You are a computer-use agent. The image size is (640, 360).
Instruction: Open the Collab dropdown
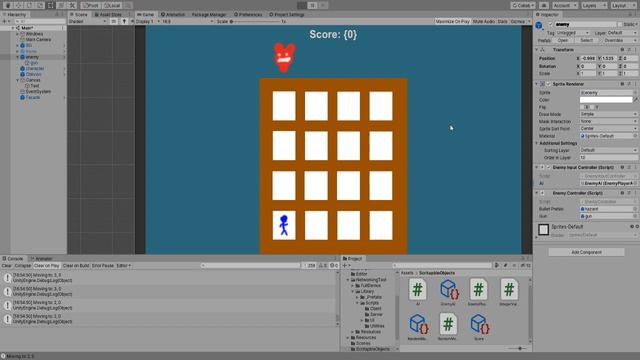(523, 5)
